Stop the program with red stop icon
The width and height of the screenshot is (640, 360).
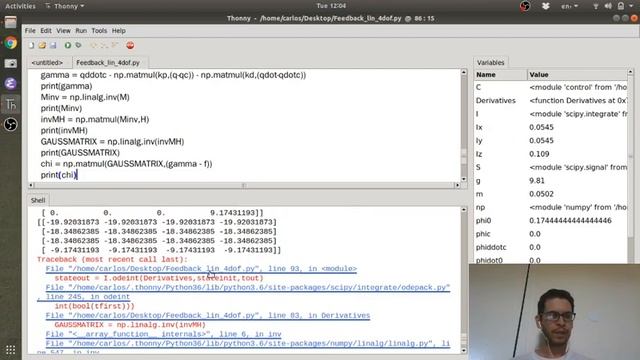click(130, 45)
